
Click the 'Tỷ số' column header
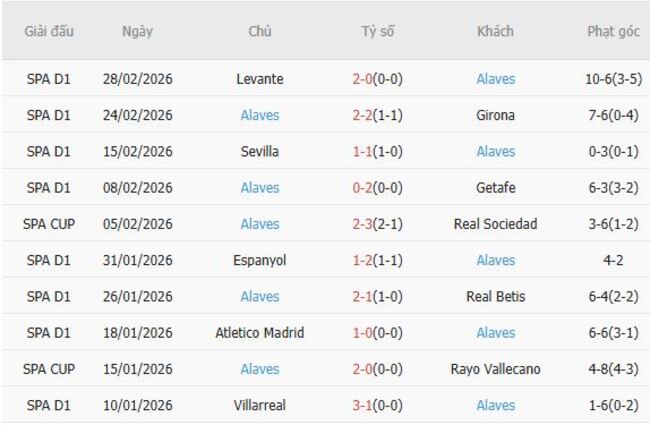tap(378, 31)
